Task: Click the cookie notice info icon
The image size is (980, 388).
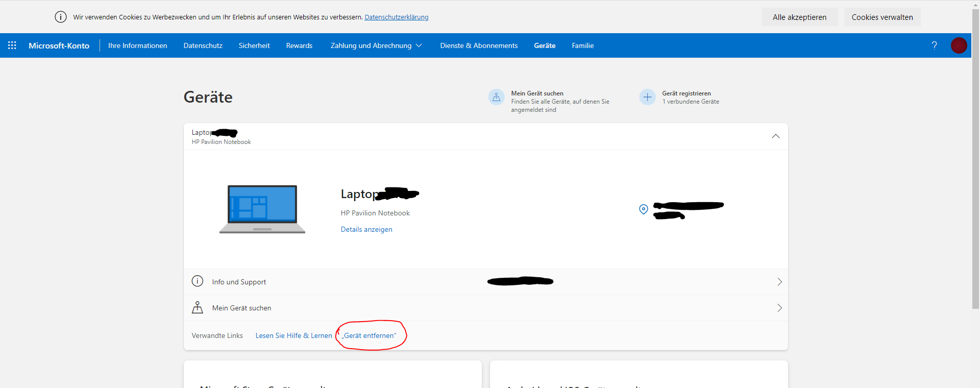Action: (x=61, y=17)
